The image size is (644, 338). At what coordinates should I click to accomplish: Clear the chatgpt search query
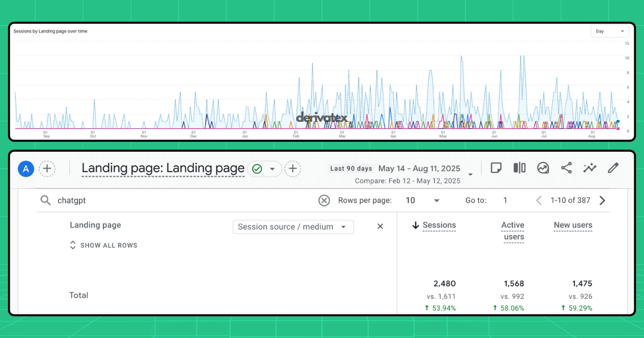324,200
